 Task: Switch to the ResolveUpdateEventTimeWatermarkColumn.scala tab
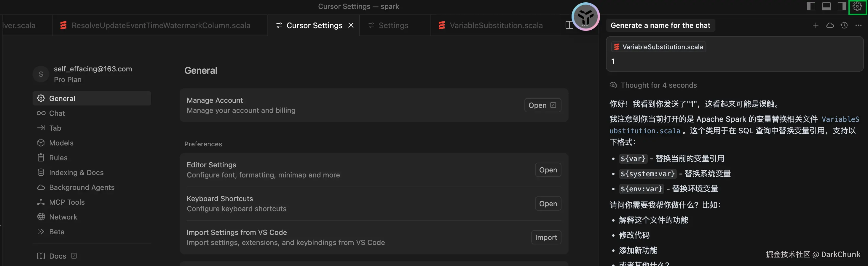[160, 25]
